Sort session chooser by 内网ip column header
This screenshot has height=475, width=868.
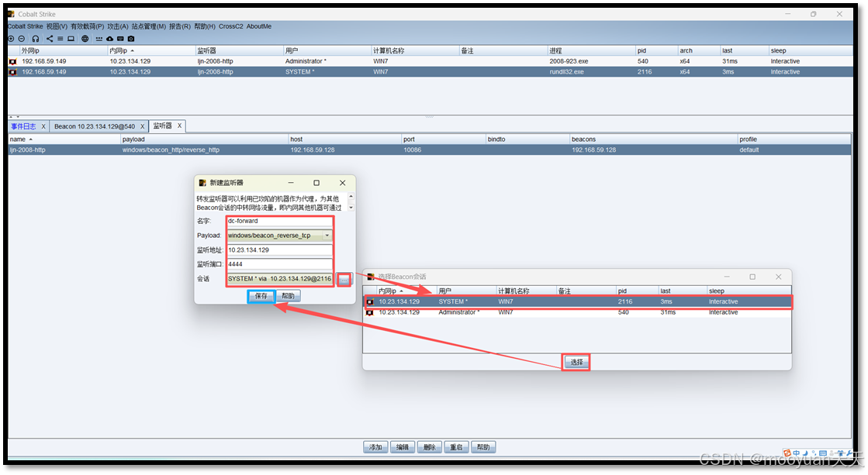[x=406, y=291]
